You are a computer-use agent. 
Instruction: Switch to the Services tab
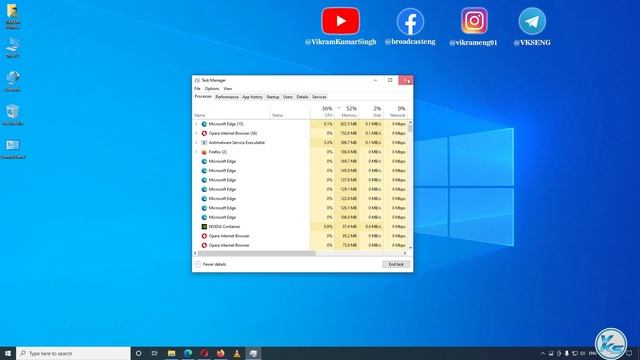pyautogui.click(x=319, y=97)
